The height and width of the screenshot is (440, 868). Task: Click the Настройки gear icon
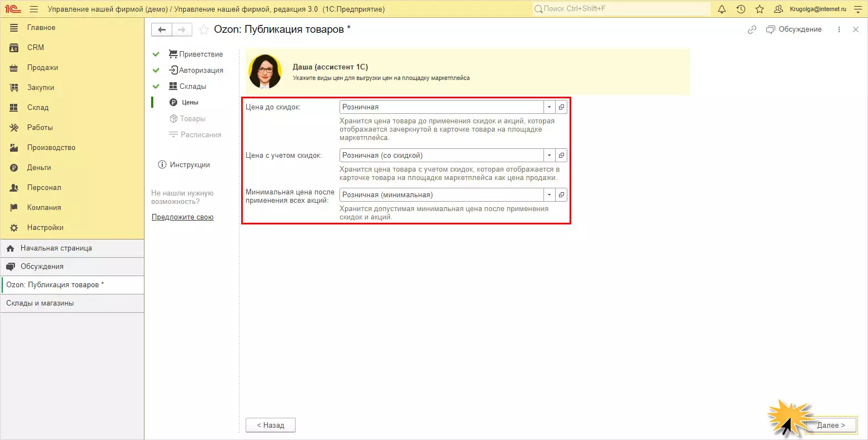pyautogui.click(x=14, y=227)
